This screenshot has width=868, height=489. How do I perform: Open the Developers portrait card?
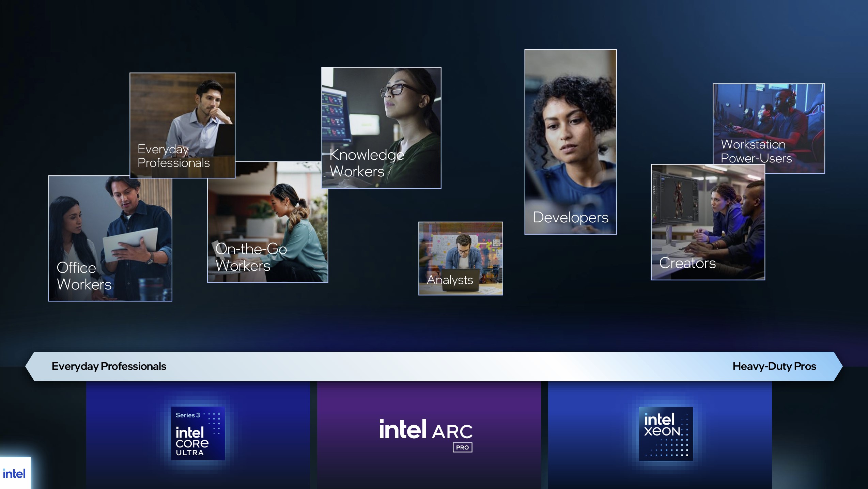[x=570, y=142]
